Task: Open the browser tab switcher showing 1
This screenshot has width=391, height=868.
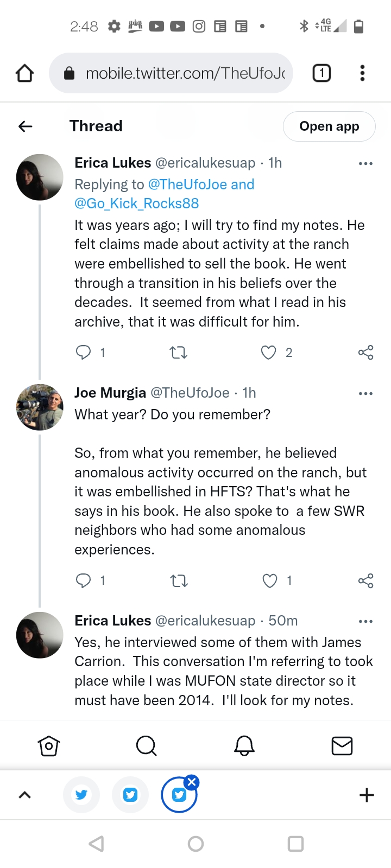Action: click(321, 73)
